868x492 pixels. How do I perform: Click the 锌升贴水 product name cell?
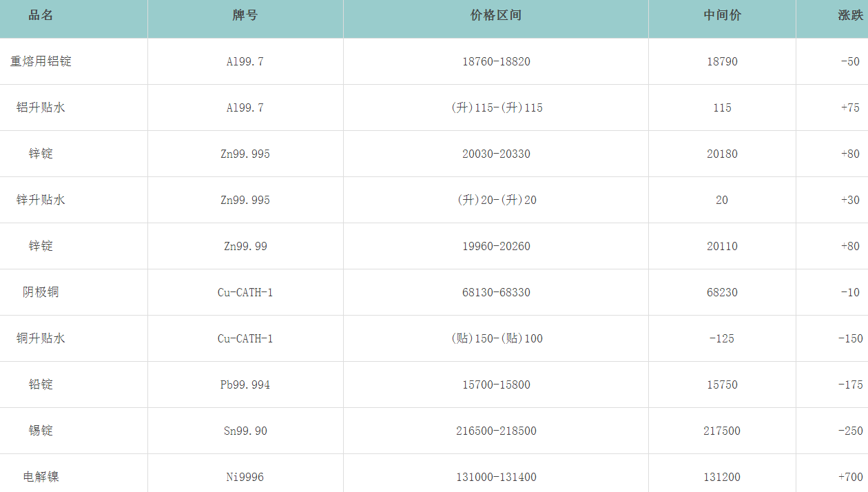click(x=41, y=200)
